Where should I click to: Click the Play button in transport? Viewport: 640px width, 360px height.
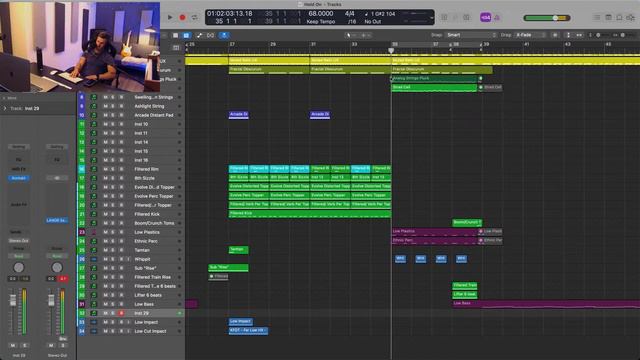point(170,18)
